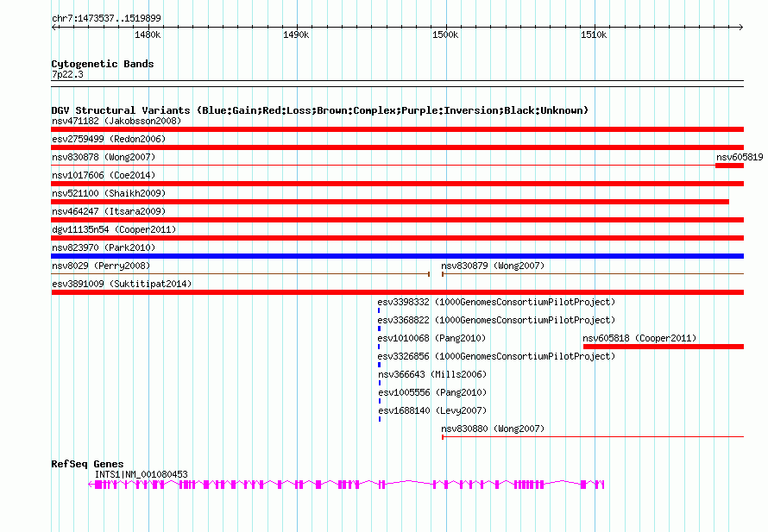Open variant nsv471182 (Jakobsson2008) label

point(116,121)
